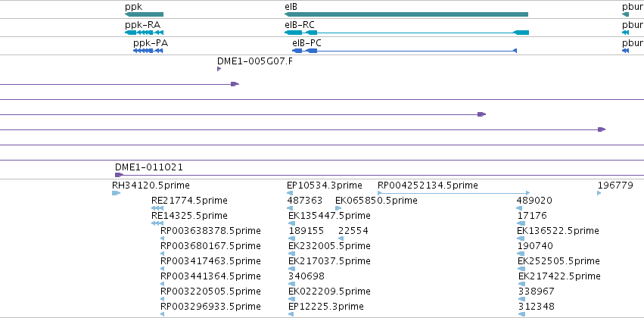Select the ppk gene feature
Image resolution: width=644 pixels, height=318 pixels.
144,14
